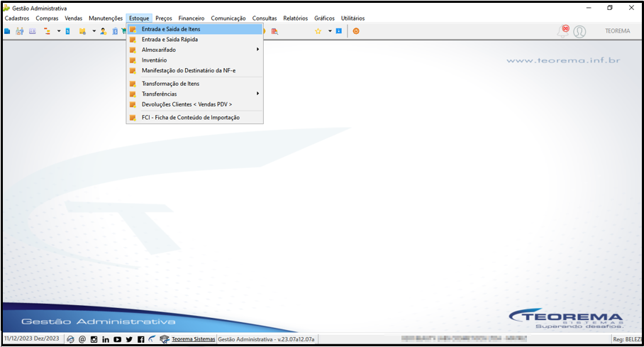This screenshot has height=347, width=644.
Task: Select Manifestação do Destinatário da NF-e
Action: click(194, 70)
